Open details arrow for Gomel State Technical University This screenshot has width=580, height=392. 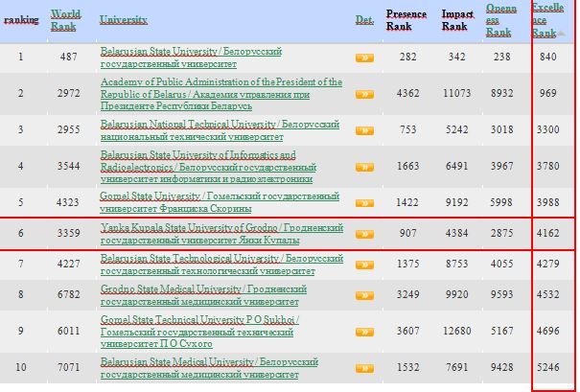point(364,332)
